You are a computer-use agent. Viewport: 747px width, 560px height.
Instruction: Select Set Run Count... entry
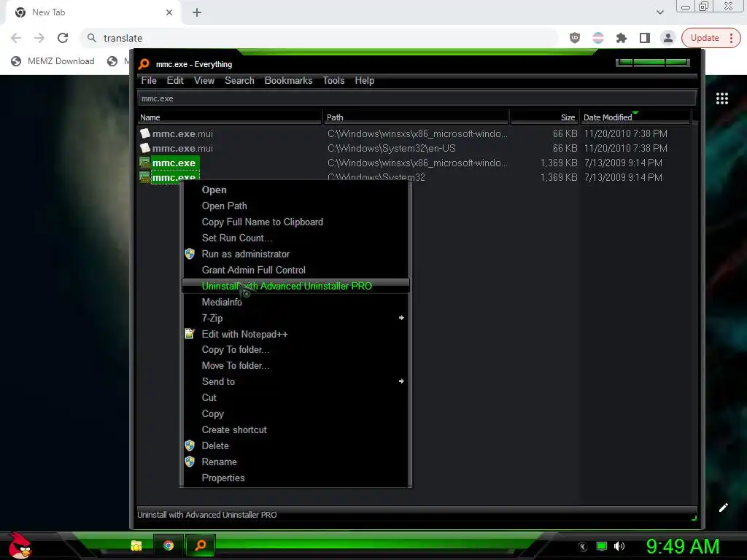pyautogui.click(x=295, y=238)
